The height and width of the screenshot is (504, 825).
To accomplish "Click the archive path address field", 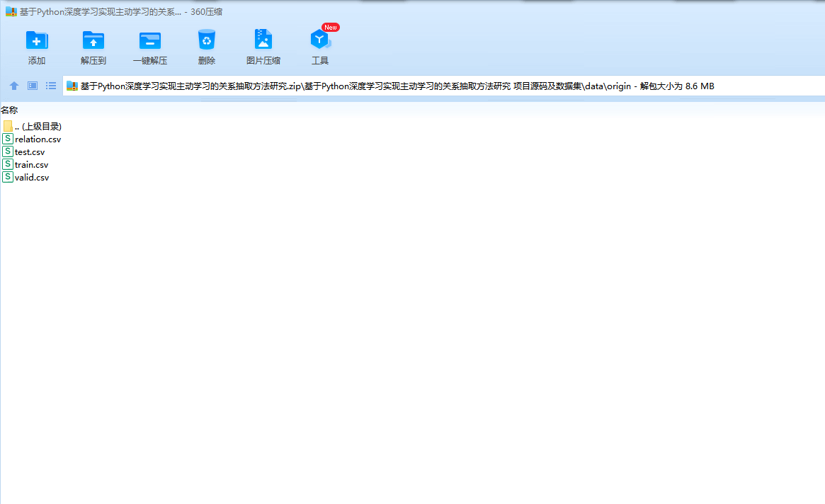I will 443,86.
